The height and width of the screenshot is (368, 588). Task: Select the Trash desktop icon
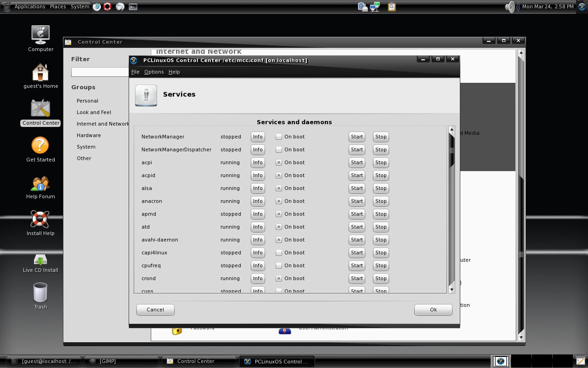(x=40, y=296)
